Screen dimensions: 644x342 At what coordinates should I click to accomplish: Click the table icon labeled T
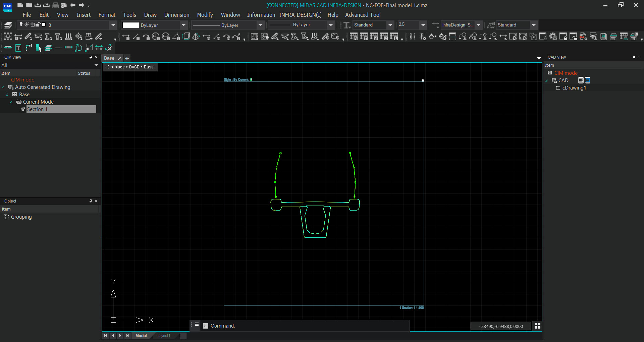[x=364, y=37]
